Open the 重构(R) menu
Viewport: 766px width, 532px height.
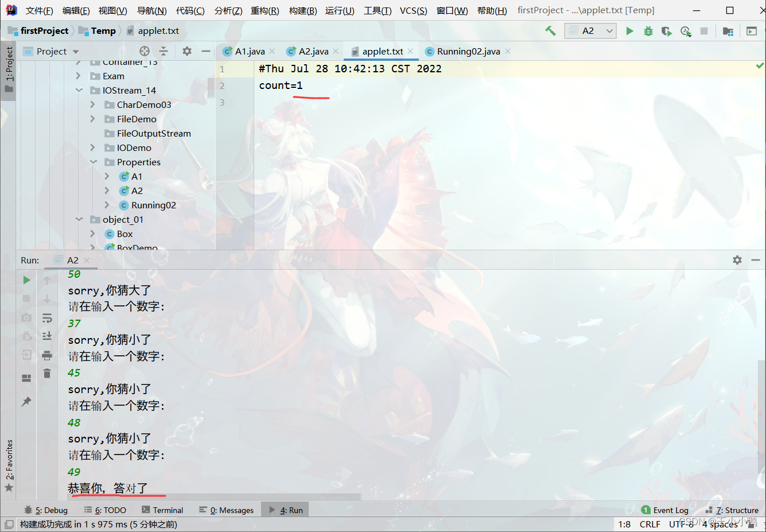[x=265, y=10]
